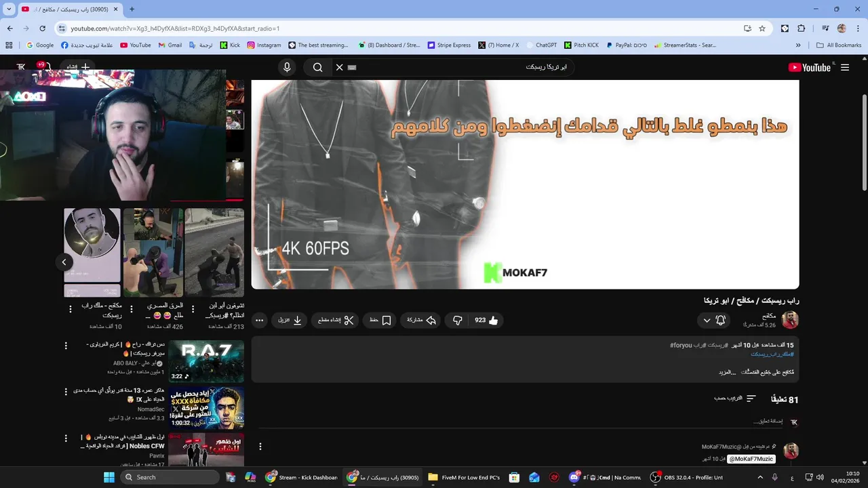
Task: Open the Windows Start button
Action: (x=109, y=477)
